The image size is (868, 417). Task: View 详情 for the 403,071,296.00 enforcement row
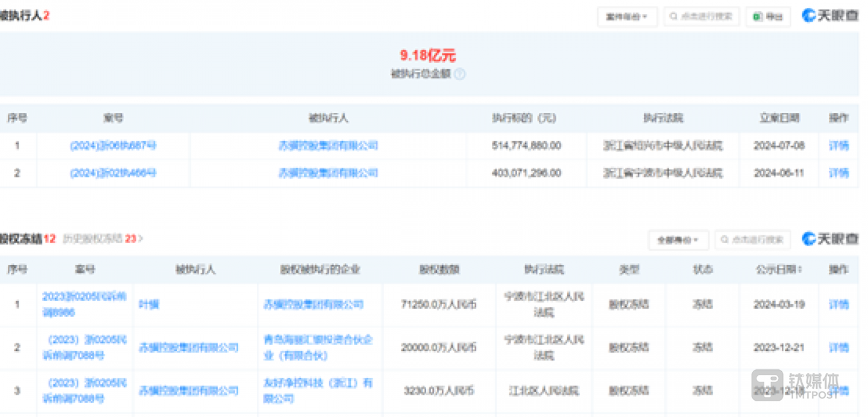tap(838, 173)
